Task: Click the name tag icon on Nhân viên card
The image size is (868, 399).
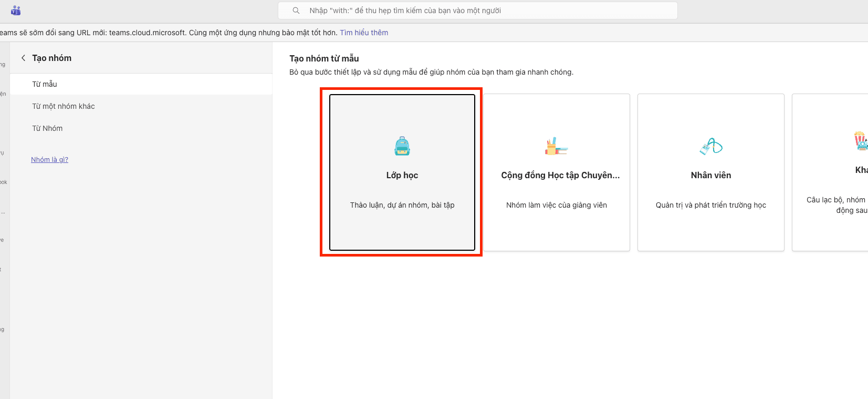Action: point(711,146)
